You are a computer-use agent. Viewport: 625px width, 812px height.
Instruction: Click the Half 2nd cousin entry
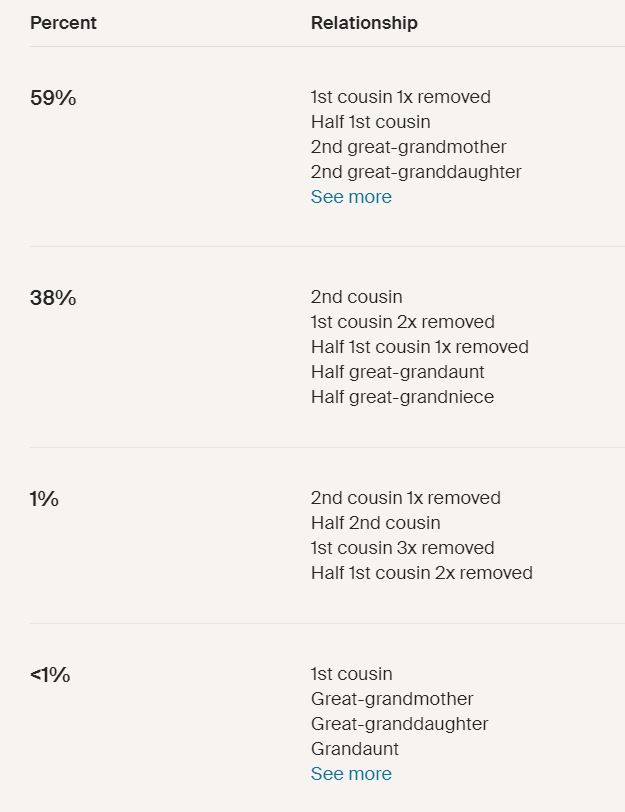(x=375, y=523)
